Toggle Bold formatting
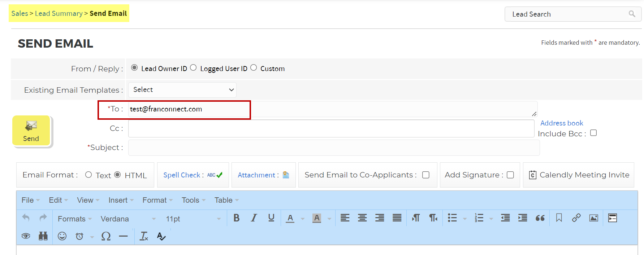Screen dimensions: 644x255 pyautogui.click(x=237, y=218)
